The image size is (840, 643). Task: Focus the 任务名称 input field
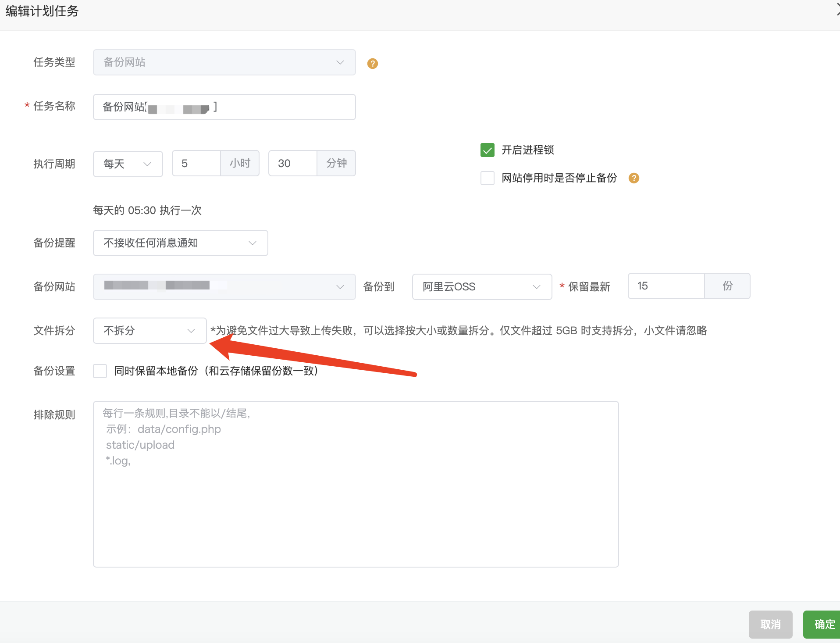(224, 107)
